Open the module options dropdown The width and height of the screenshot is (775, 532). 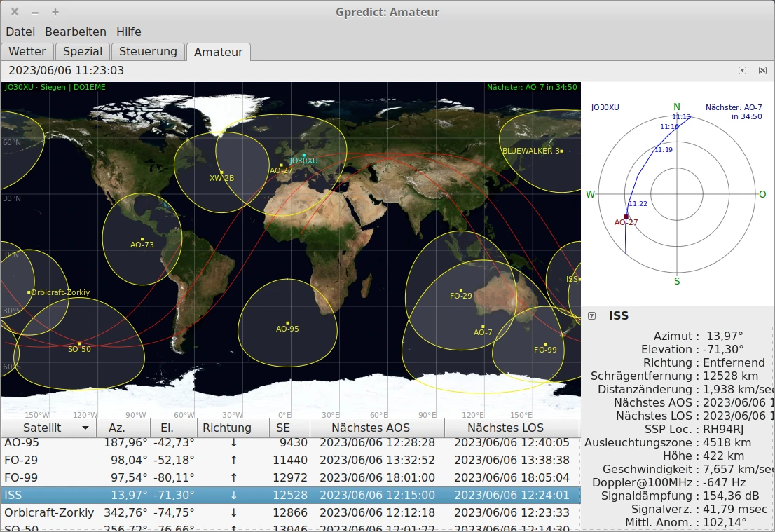(742, 70)
